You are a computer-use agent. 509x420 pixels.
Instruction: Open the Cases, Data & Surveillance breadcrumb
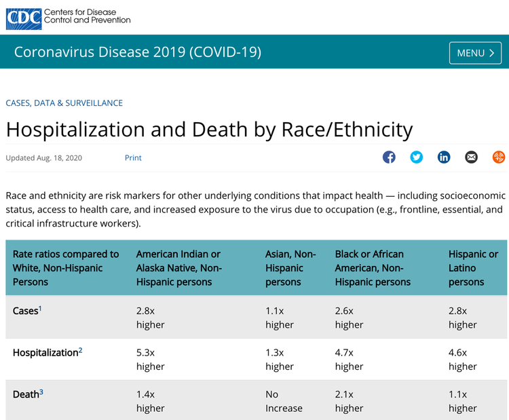tap(64, 103)
